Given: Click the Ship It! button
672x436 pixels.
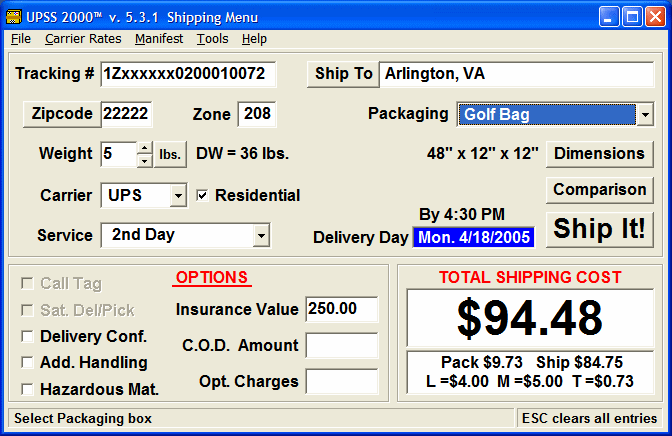Looking at the screenshot, I should (x=600, y=229).
